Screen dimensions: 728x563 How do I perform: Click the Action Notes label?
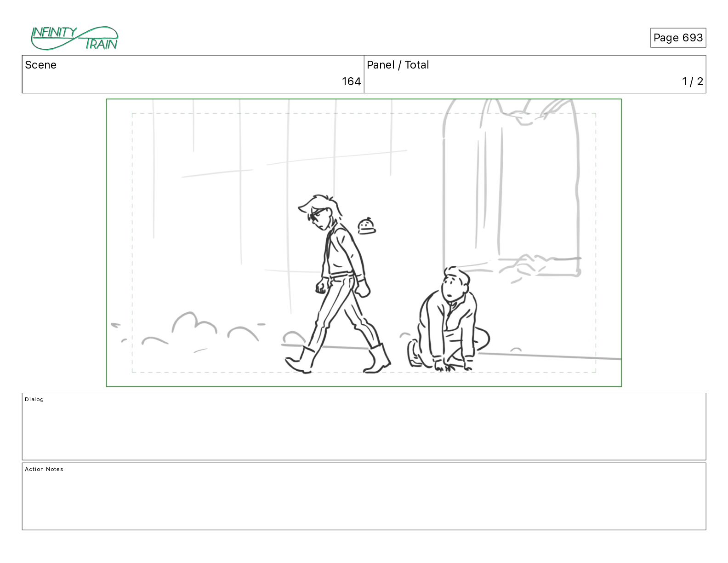point(44,469)
